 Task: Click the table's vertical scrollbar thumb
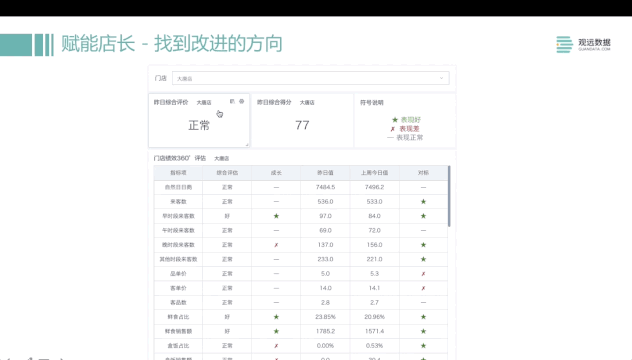[449, 196]
